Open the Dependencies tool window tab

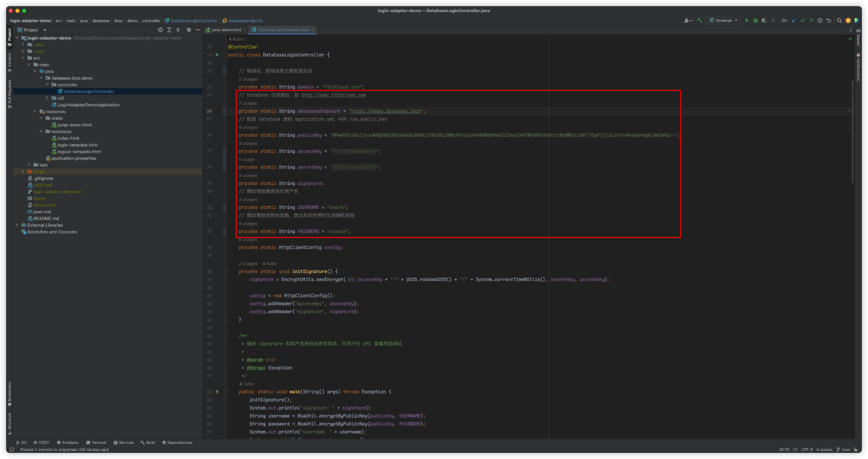coord(177,443)
